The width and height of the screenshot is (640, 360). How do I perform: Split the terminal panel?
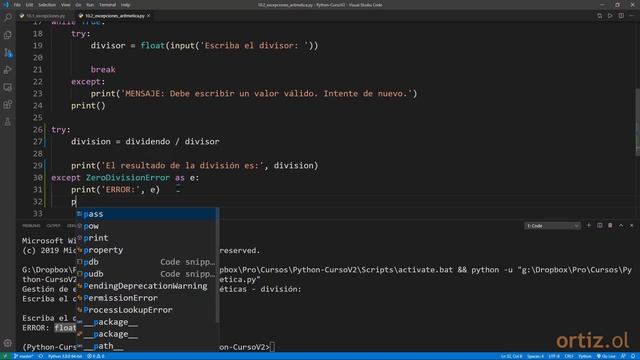click(599, 225)
